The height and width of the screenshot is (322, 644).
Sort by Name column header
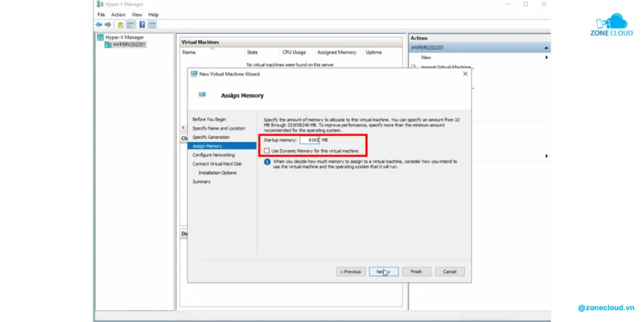click(189, 53)
